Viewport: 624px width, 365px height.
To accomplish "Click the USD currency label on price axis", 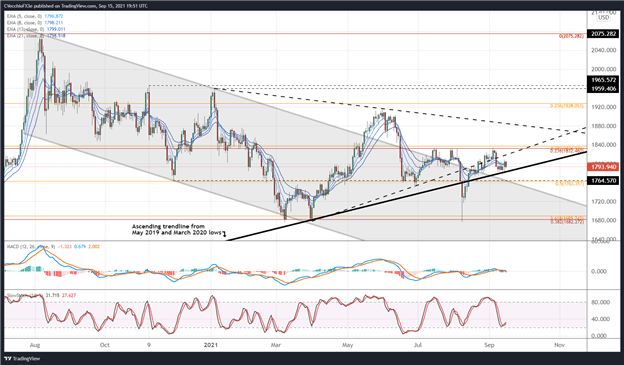I will (604, 18).
